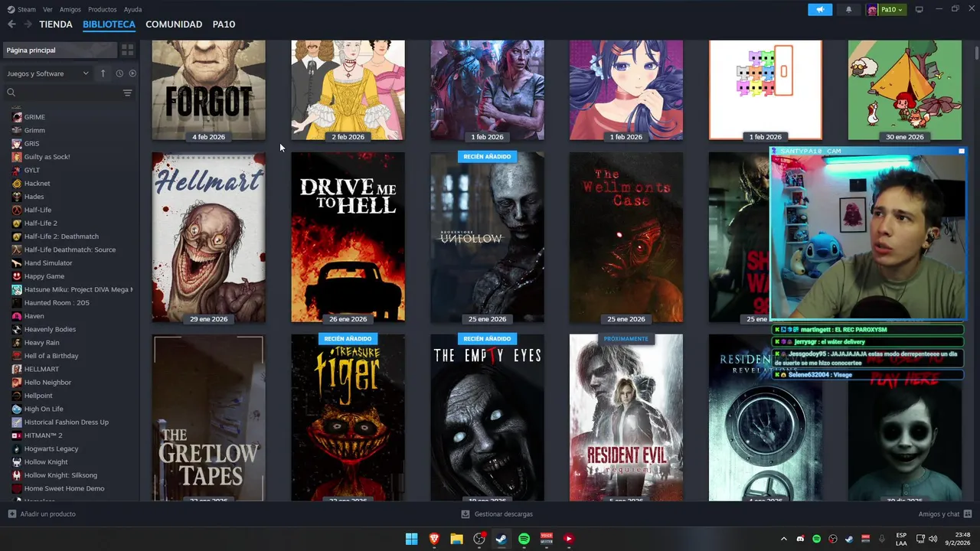Click the HITMAN 2 list icon
The image size is (980, 551).
(x=17, y=435)
